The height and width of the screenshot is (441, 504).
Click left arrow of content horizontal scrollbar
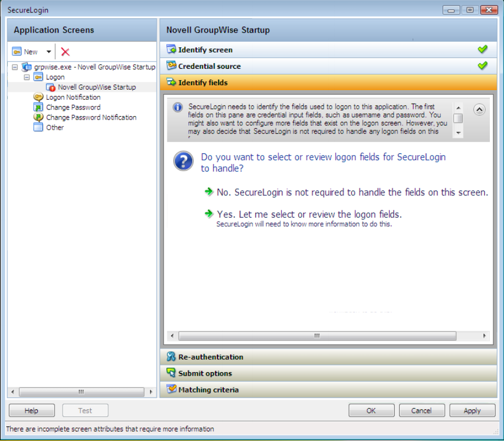pos(172,336)
